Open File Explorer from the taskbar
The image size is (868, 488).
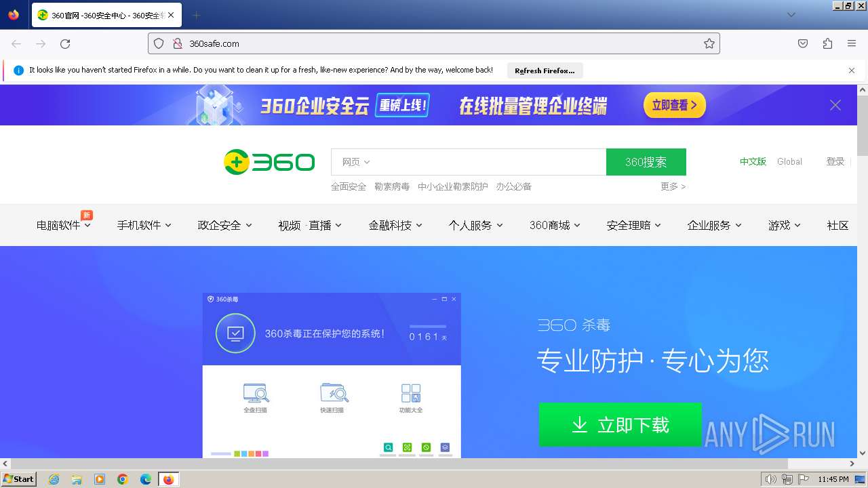pos(77,479)
